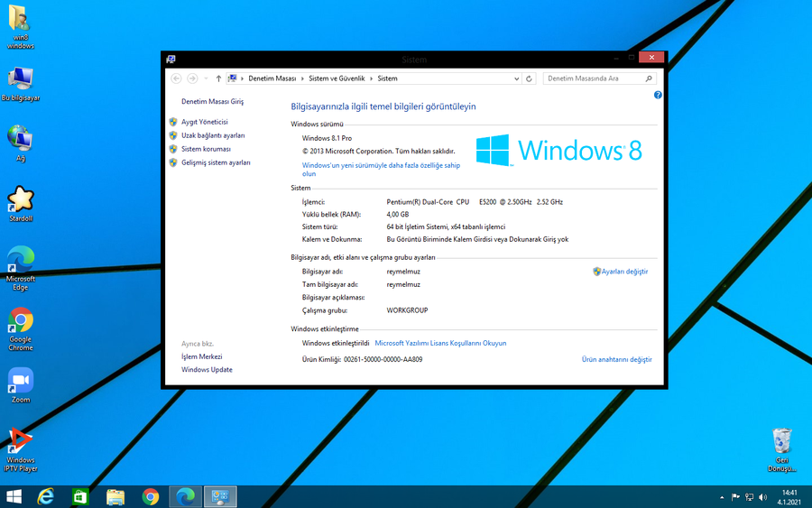Viewport: 812px width, 508px height.
Task: Show hidden tray icons arrow
Action: pos(722,497)
